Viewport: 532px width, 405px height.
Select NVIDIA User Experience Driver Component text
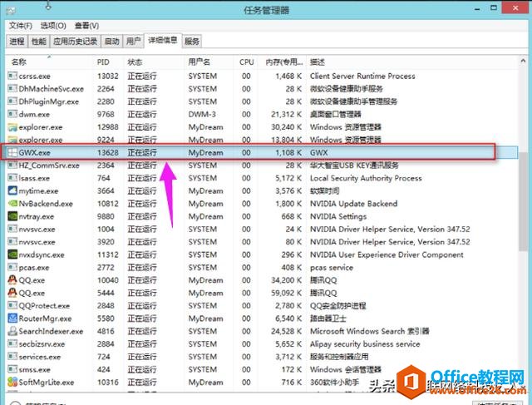coord(387,254)
